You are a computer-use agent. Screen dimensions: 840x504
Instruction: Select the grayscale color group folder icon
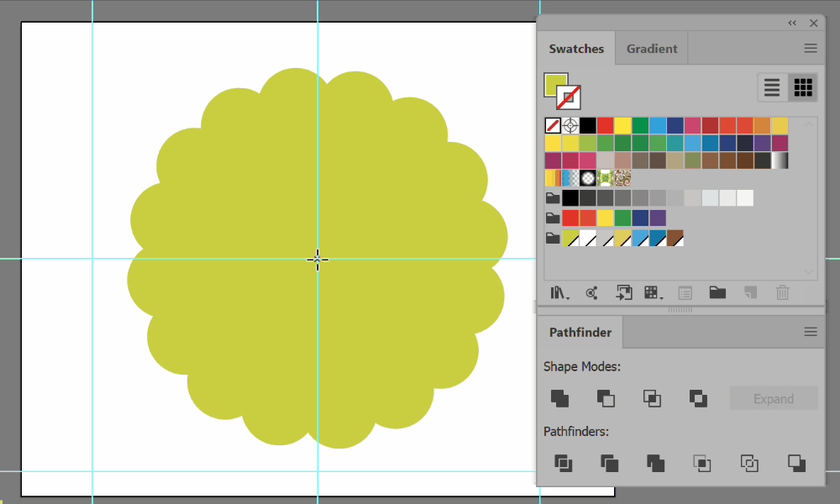[x=553, y=198]
